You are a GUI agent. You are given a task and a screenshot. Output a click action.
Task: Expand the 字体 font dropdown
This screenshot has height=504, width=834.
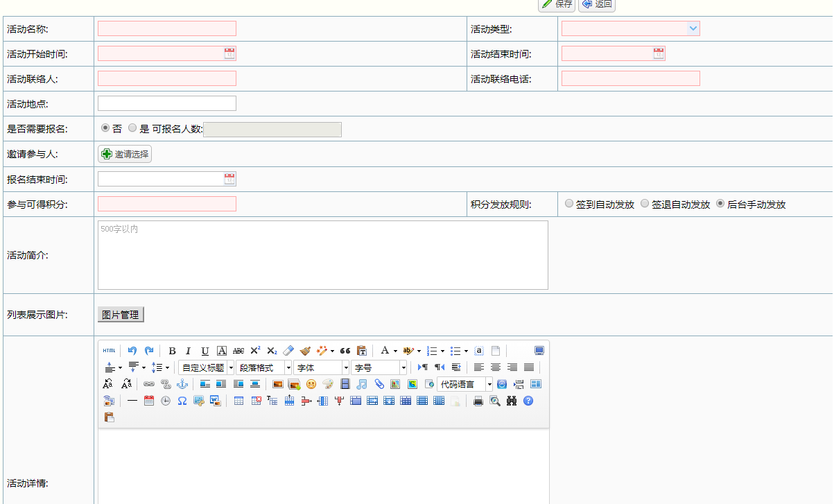click(x=345, y=367)
